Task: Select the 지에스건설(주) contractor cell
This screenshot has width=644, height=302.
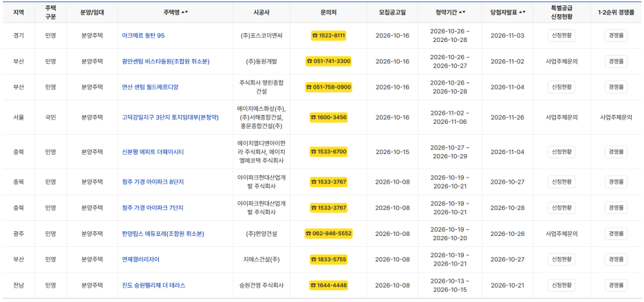Action: click(261, 259)
